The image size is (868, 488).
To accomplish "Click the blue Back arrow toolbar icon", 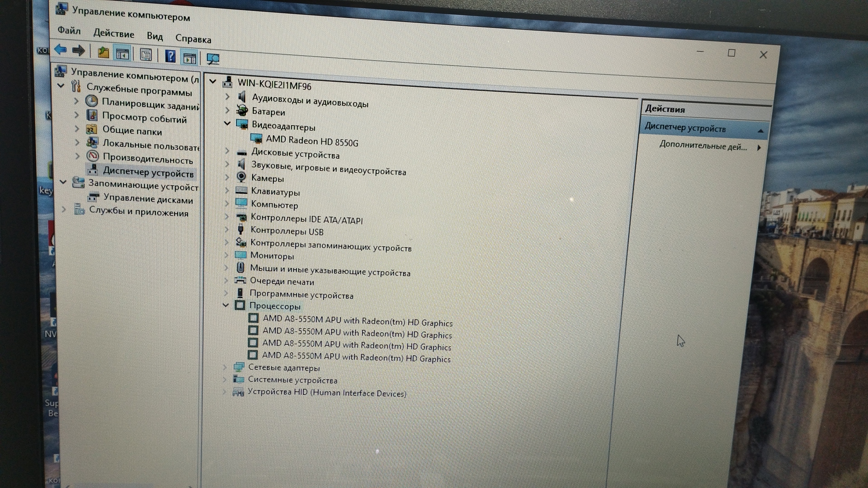I will point(60,50).
